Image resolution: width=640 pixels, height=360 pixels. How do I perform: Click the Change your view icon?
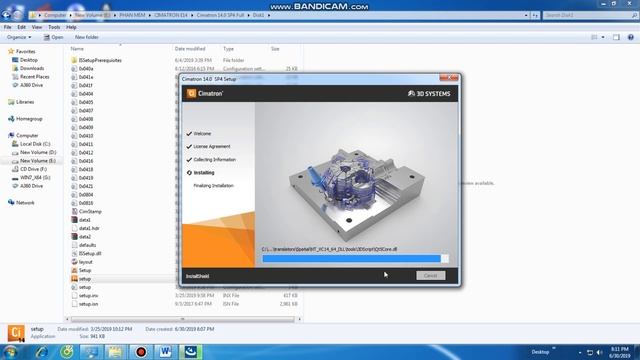[x=594, y=37]
